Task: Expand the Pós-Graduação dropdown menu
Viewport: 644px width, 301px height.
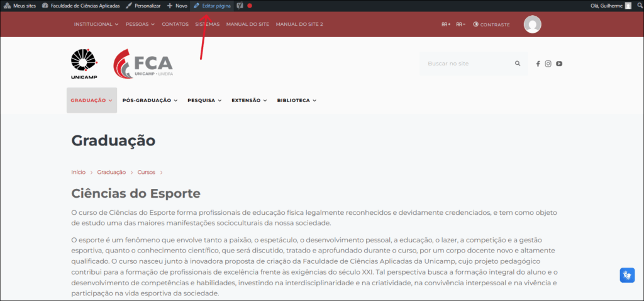Action: [x=150, y=100]
